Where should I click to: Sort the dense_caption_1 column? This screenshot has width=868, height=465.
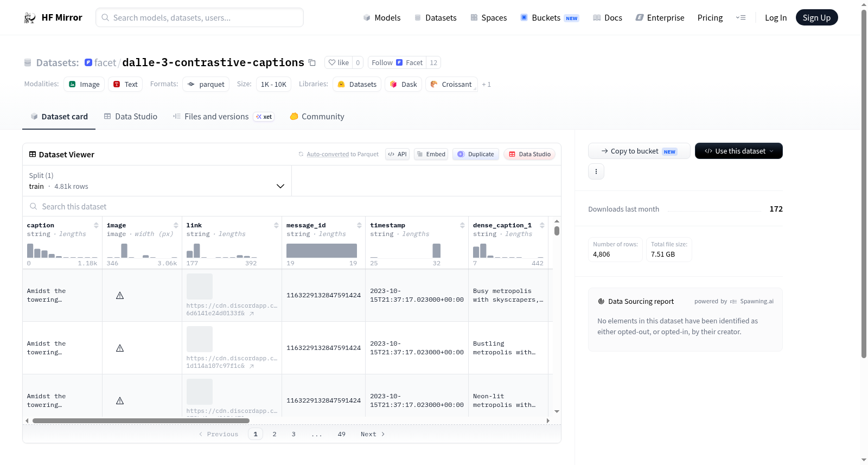tap(542, 225)
